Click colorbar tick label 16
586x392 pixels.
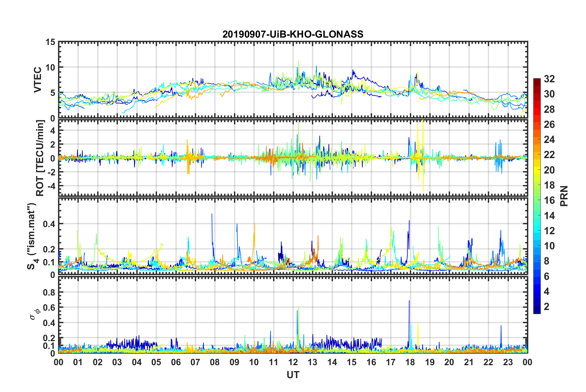pyautogui.click(x=549, y=200)
